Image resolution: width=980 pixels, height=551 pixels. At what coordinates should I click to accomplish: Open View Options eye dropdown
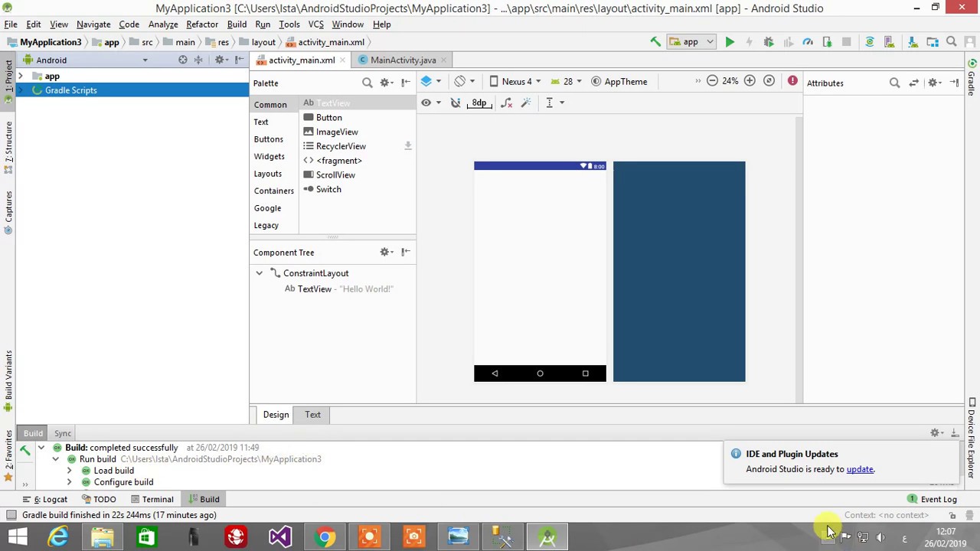pos(431,103)
